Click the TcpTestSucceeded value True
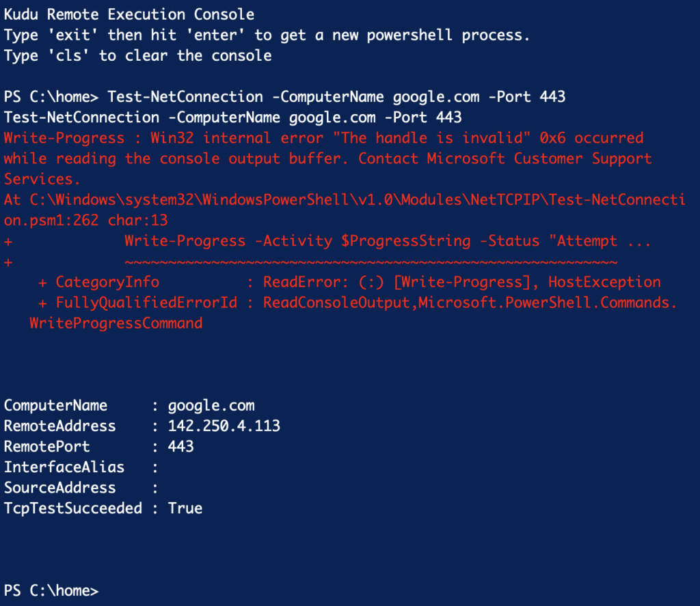Screen dimensions: 700x606 185,508
